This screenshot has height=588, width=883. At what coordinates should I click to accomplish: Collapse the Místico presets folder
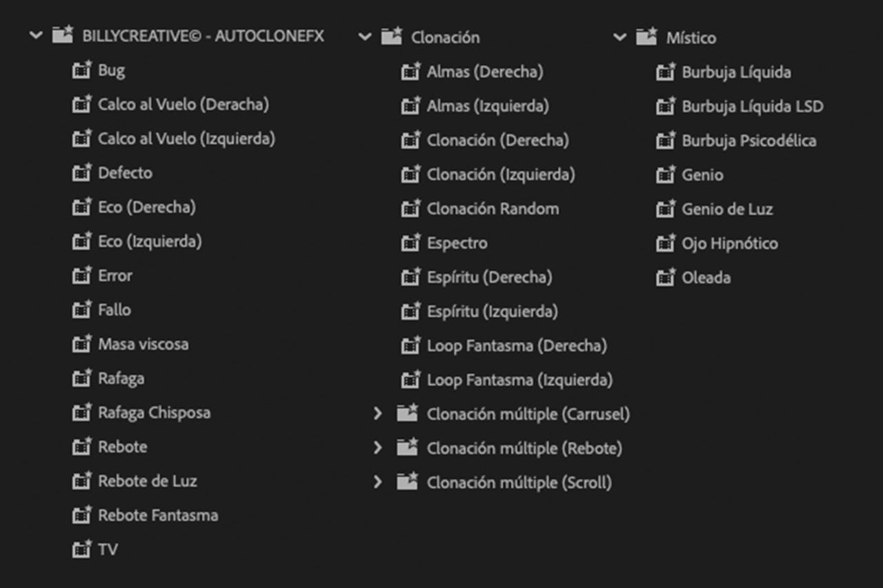620,37
